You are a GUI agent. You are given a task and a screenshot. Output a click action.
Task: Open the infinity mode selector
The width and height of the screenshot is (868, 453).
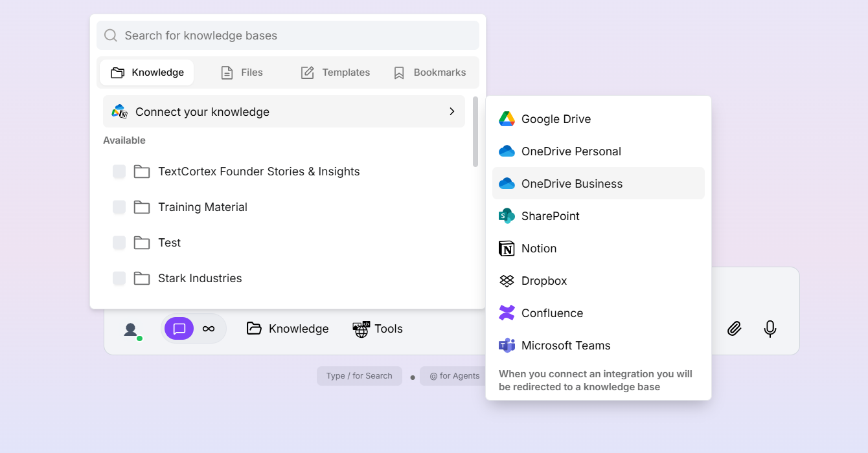pos(209,329)
